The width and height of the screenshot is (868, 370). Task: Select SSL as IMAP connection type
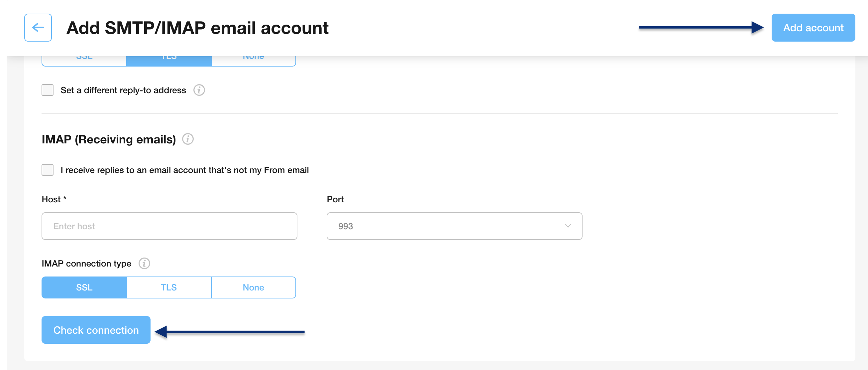[84, 287]
